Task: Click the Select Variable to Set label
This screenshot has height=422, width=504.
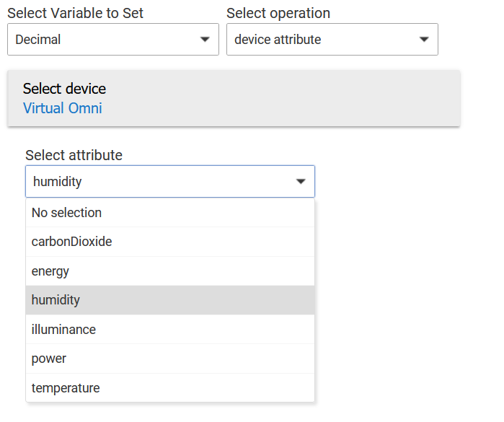Action: [x=75, y=13]
